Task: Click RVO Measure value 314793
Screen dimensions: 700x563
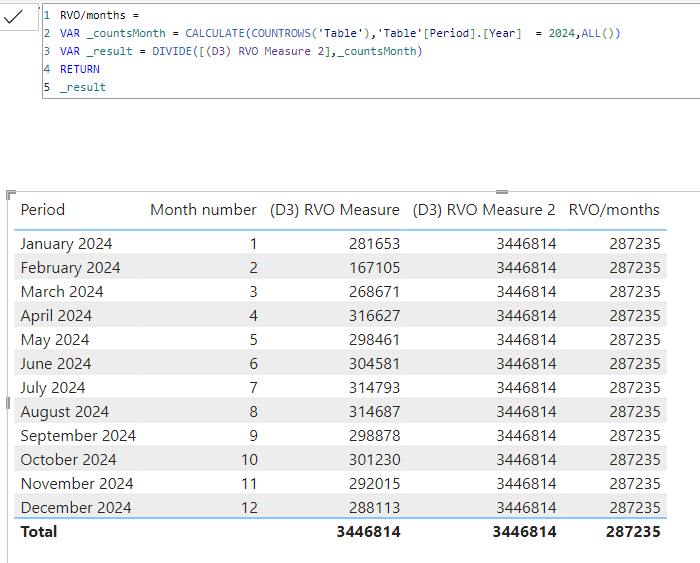Action: click(374, 388)
